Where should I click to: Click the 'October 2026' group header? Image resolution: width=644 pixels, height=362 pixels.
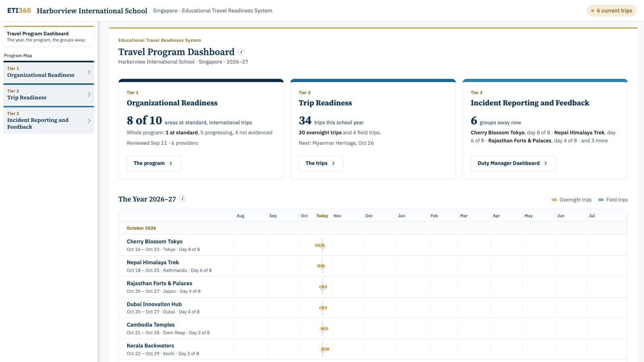pyautogui.click(x=141, y=228)
